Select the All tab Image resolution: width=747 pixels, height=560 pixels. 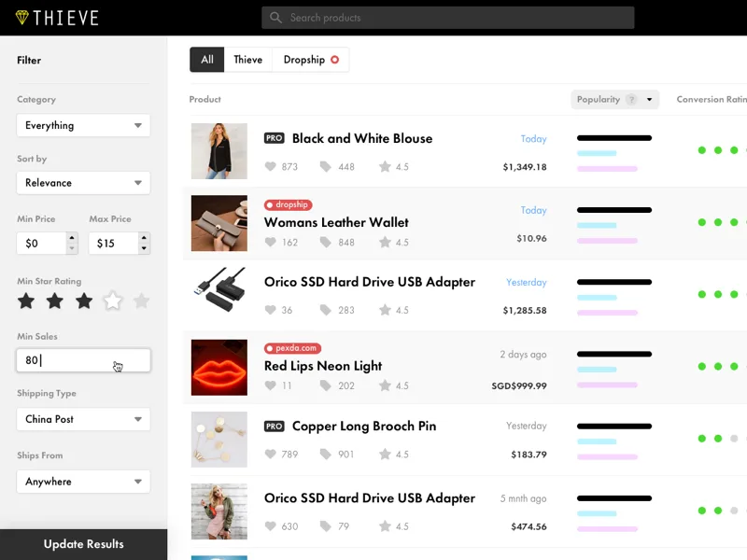207,60
